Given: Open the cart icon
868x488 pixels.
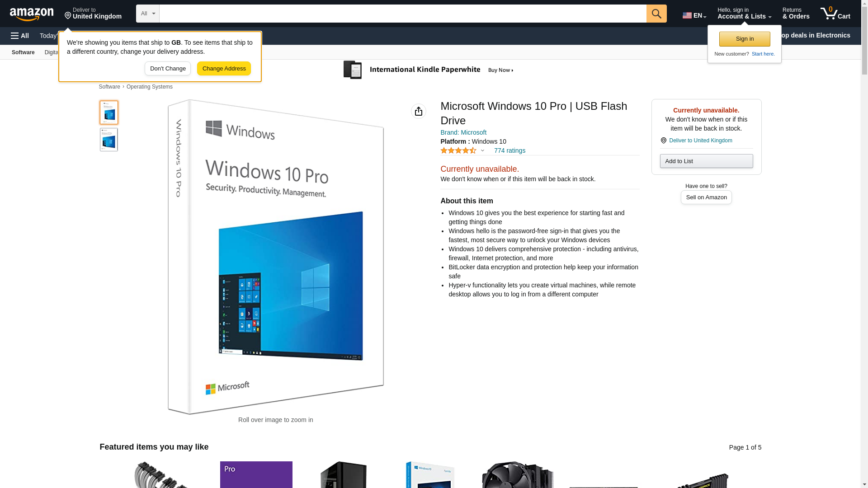Looking at the screenshot, I should tap(835, 14).
